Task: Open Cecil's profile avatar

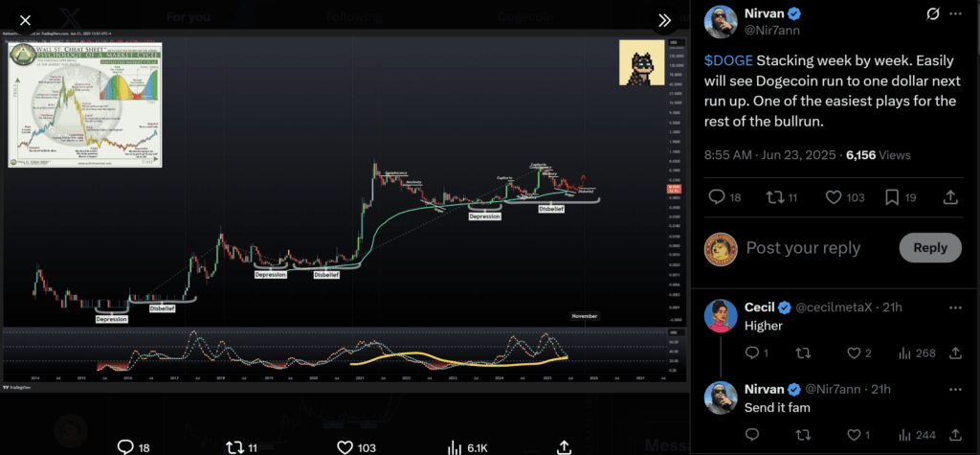Action: (720, 315)
